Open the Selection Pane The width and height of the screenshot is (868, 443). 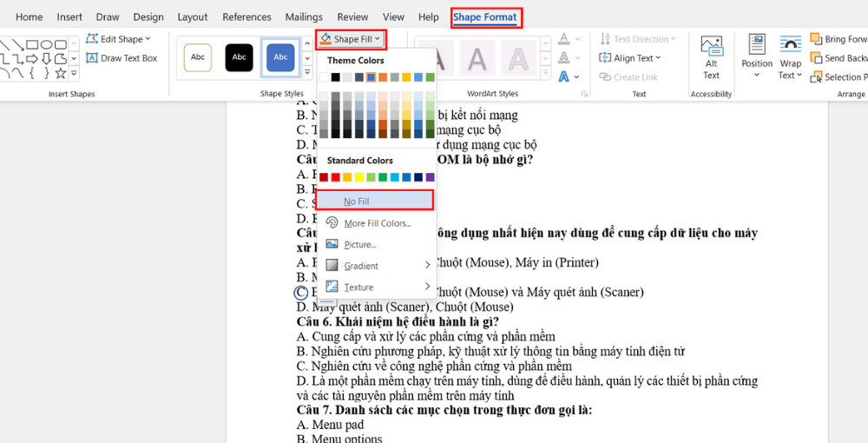(x=838, y=77)
